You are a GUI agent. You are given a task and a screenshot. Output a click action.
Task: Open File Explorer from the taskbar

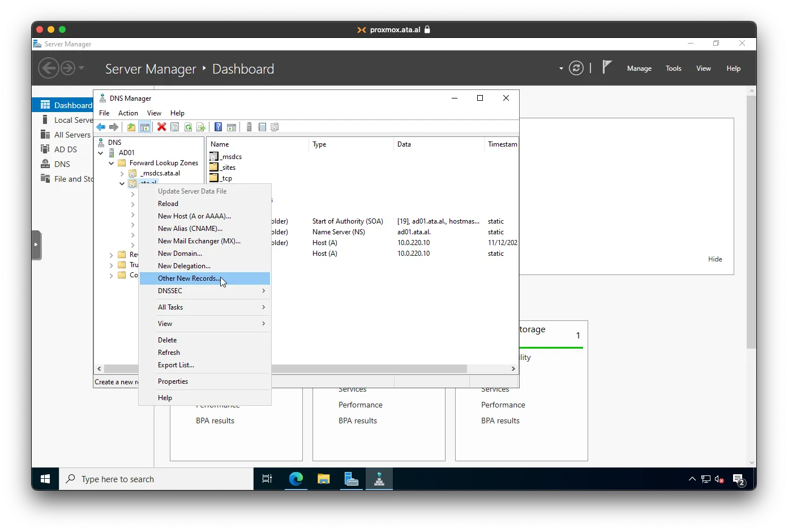click(x=324, y=479)
